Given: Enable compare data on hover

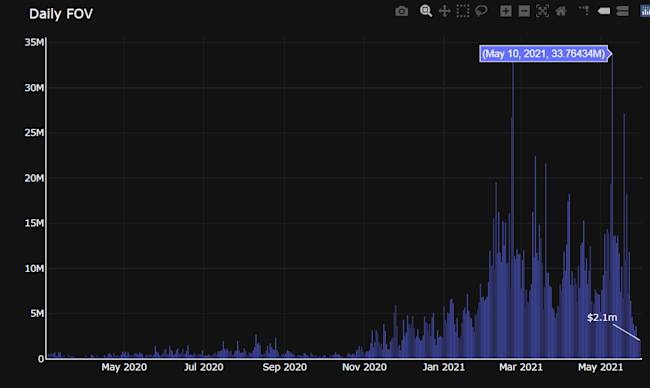Looking at the screenshot, I should [x=622, y=11].
